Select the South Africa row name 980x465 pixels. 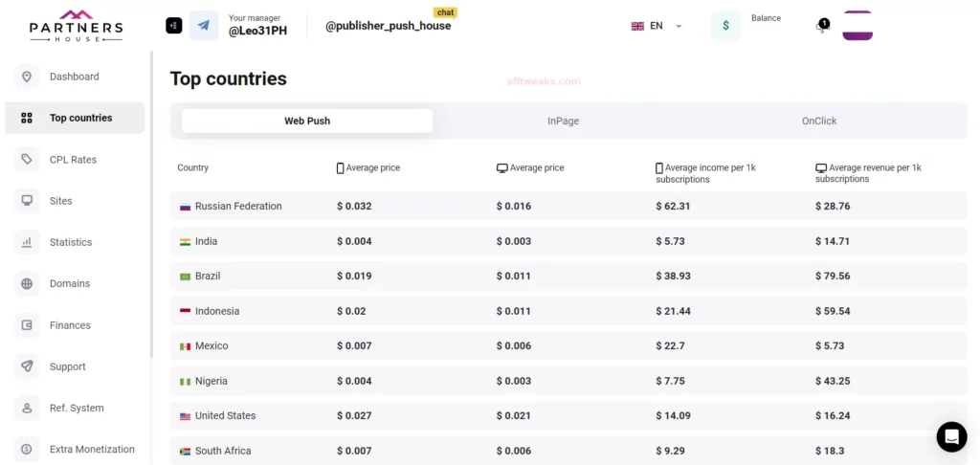pyautogui.click(x=223, y=451)
